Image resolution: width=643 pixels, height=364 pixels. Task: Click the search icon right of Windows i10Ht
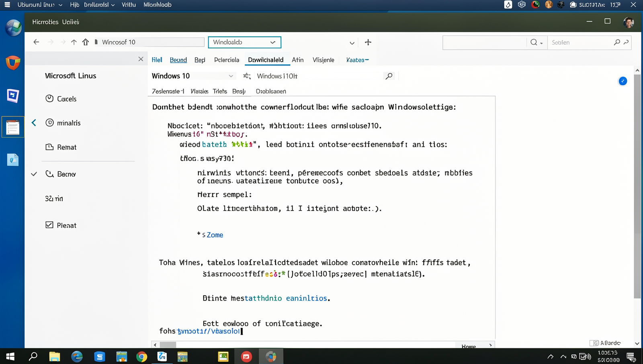tap(389, 76)
